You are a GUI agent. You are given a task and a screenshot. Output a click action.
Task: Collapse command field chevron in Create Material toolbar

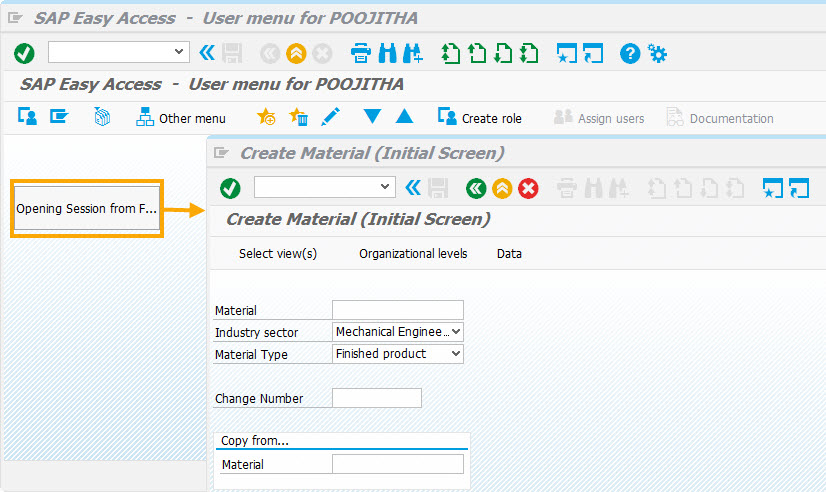coord(413,188)
